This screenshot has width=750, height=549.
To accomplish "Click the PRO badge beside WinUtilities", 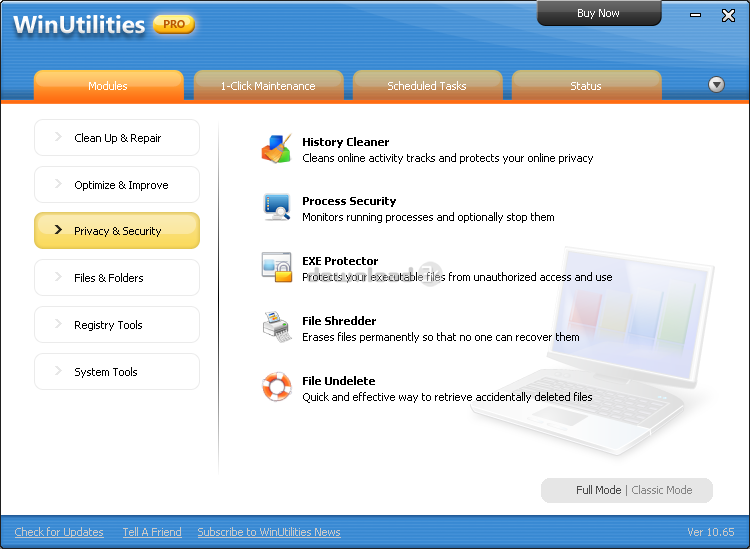I will click(174, 24).
